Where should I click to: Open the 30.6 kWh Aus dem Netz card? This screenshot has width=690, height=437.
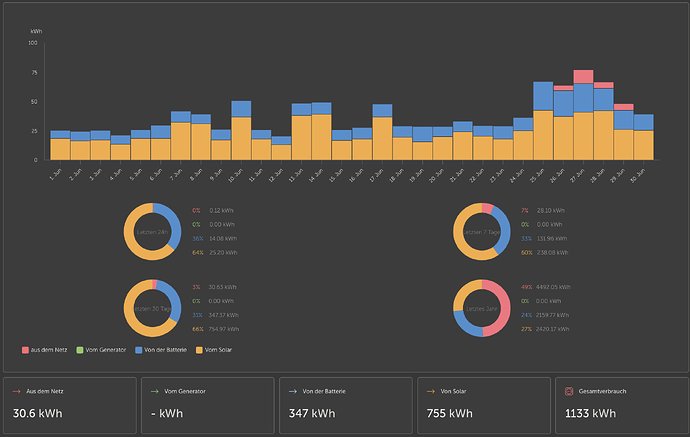point(70,405)
